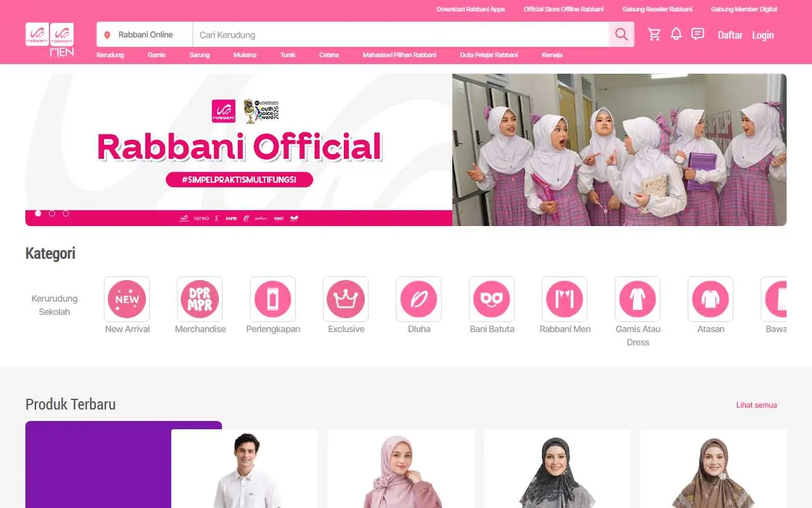Open the shopping cart icon

click(x=654, y=34)
